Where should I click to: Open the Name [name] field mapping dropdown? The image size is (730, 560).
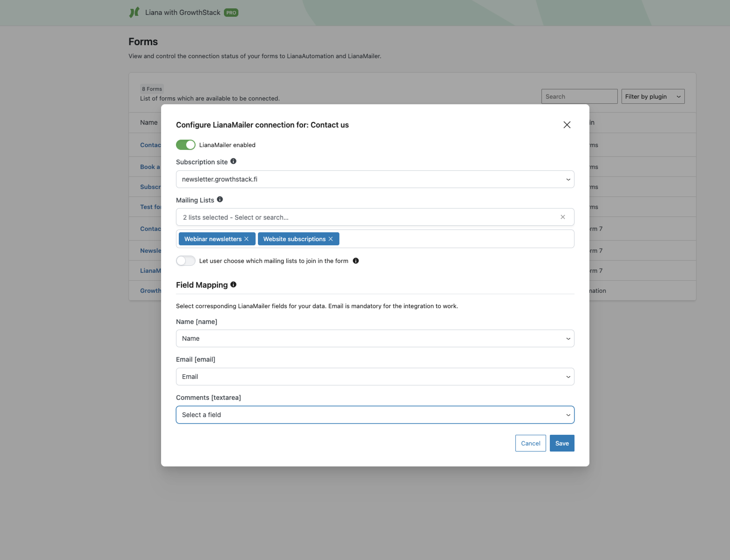[x=375, y=338]
